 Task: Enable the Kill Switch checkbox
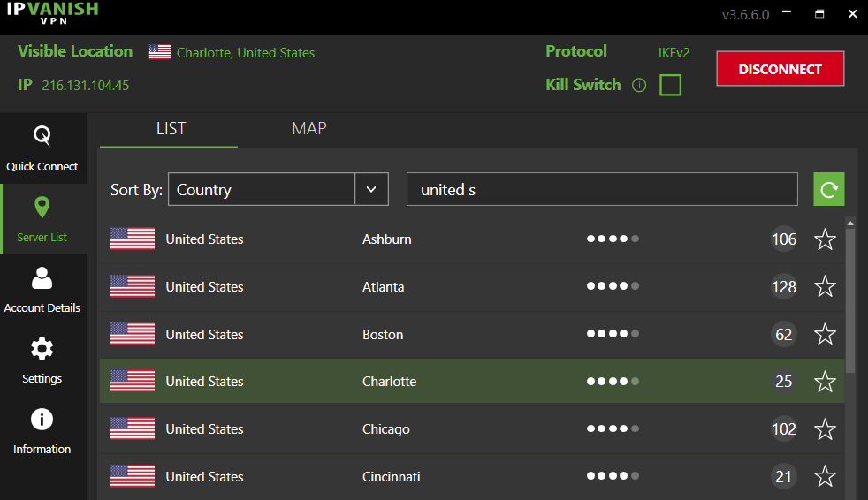670,85
